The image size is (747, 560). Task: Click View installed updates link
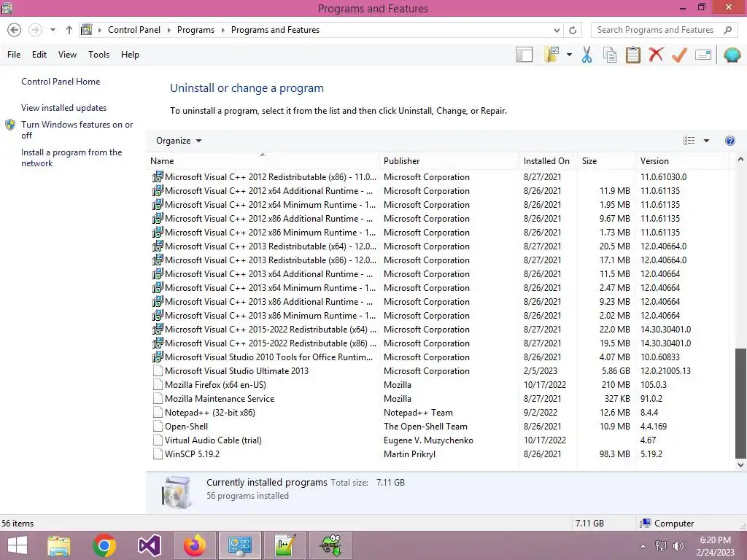(x=64, y=108)
